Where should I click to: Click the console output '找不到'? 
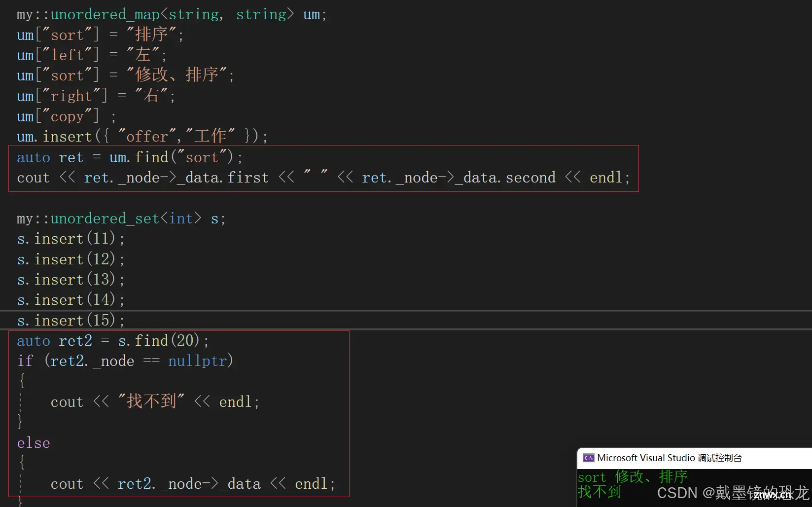click(600, 492)
